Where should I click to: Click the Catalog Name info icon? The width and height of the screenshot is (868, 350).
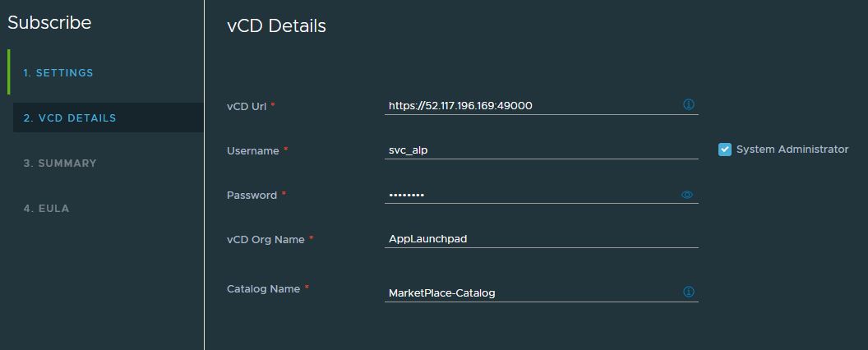689,292
